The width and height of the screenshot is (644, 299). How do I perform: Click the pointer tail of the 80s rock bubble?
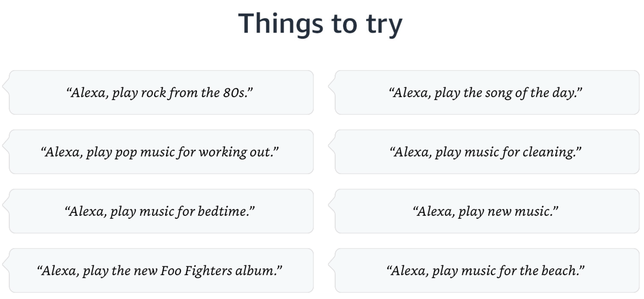tap(6, 86)
